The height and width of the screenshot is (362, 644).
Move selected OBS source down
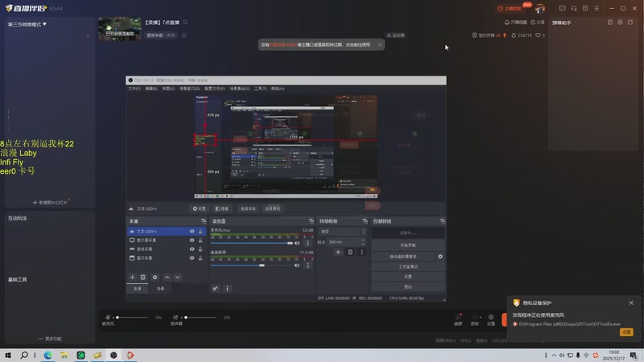tap(177, 278)
